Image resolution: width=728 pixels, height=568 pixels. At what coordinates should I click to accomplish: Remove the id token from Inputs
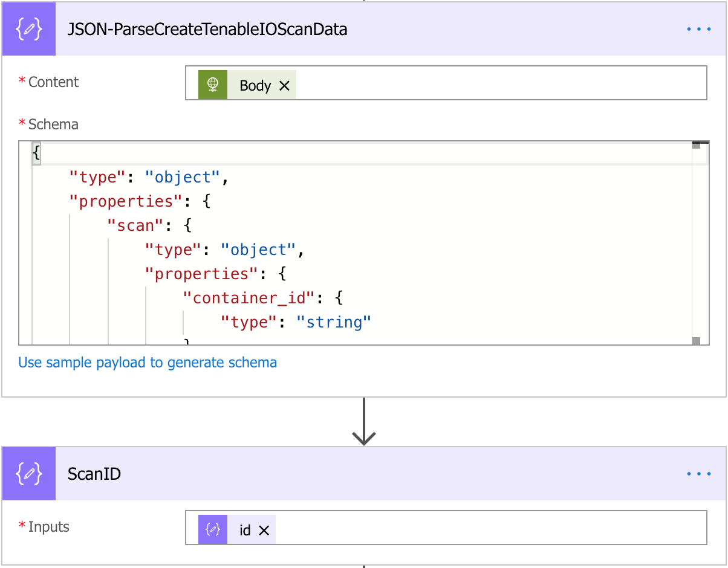(264, 531)
